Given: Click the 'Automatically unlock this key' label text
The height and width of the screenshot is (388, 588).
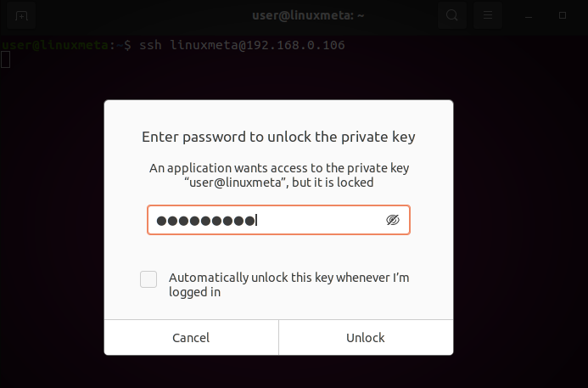Looking at the screenshot, I should point(288,284).
